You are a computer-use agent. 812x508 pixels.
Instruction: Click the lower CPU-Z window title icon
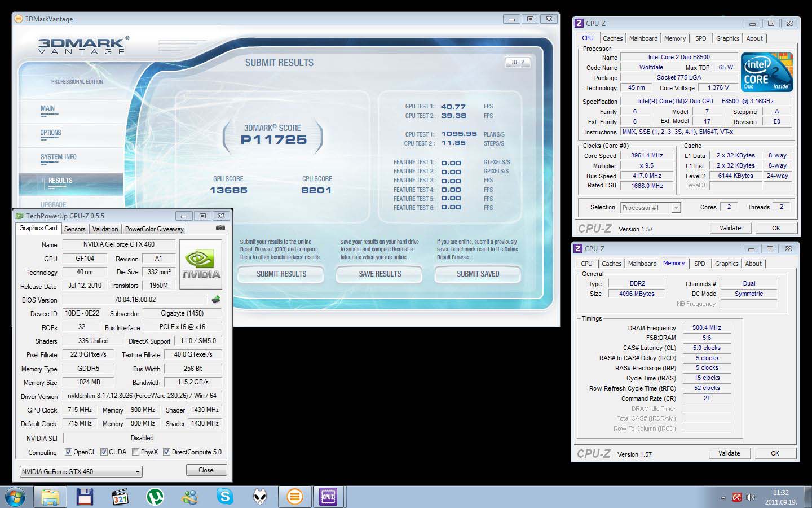coord(577,248)
